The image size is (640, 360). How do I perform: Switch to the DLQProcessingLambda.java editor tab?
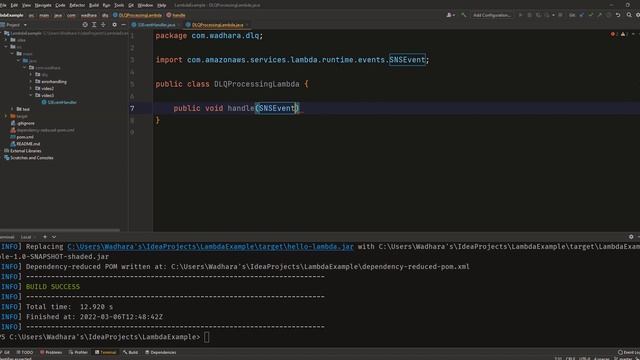coord(217,25)
